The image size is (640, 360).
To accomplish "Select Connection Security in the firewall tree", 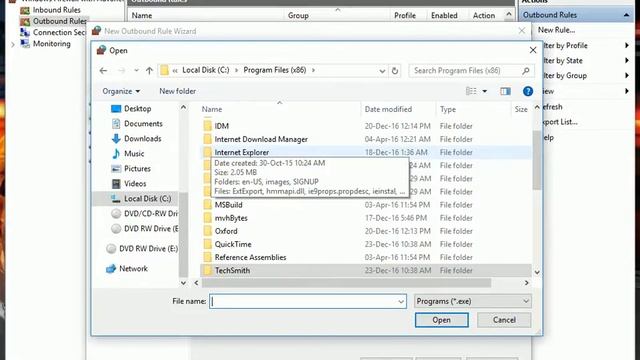I will tap(59, 32).
